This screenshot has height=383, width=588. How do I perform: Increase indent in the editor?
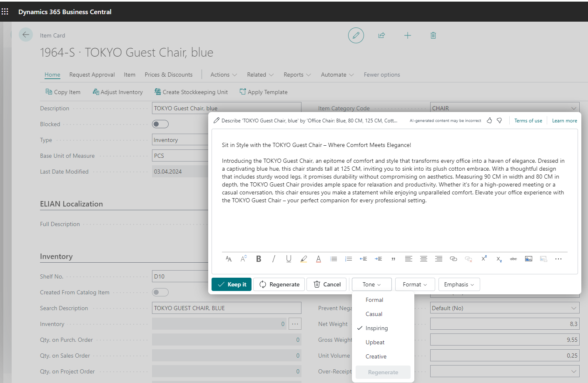click(379, 259)
